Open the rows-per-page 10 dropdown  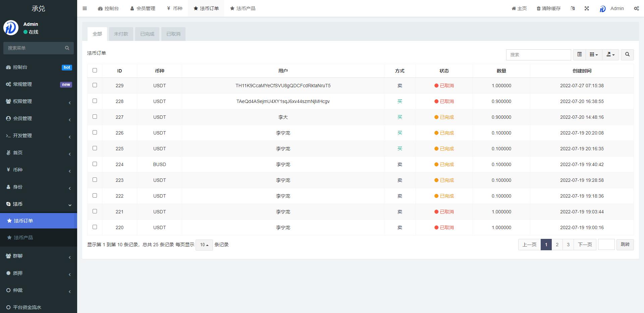[204, 245]
